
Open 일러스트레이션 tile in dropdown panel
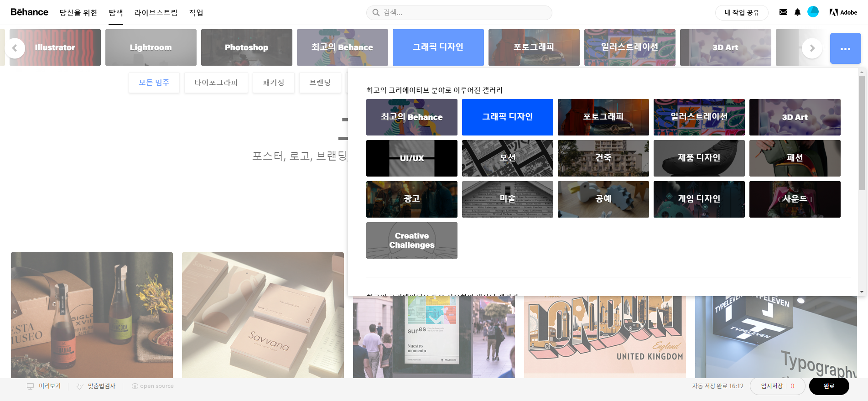coord(699,117)
